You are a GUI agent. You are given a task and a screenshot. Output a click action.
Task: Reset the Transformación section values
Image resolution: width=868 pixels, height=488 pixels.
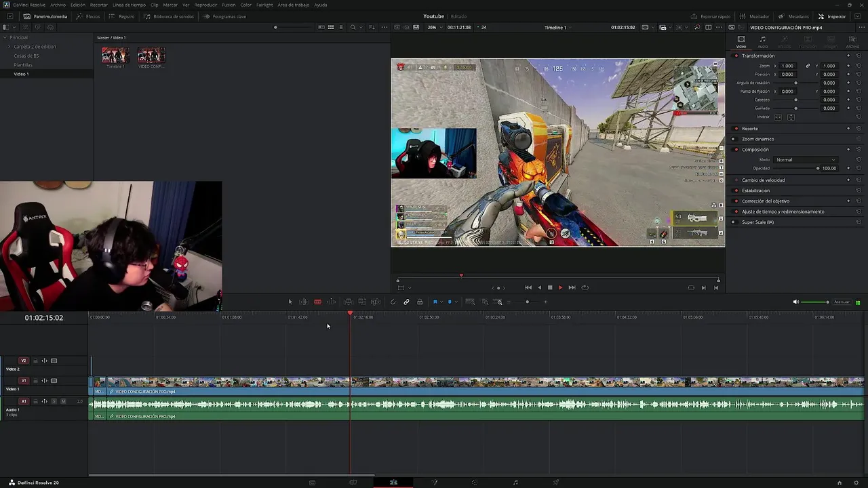click(859, 56)
